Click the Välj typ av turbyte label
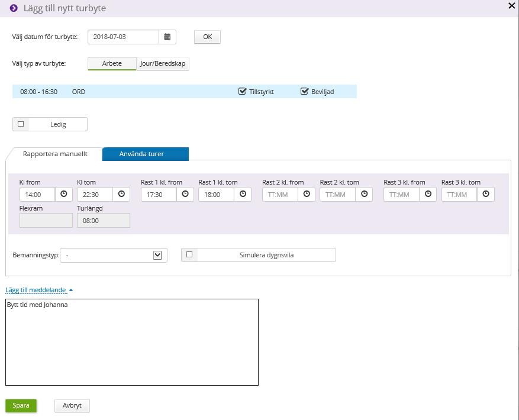Screen dimensions: 519x420 pos(38,63)
